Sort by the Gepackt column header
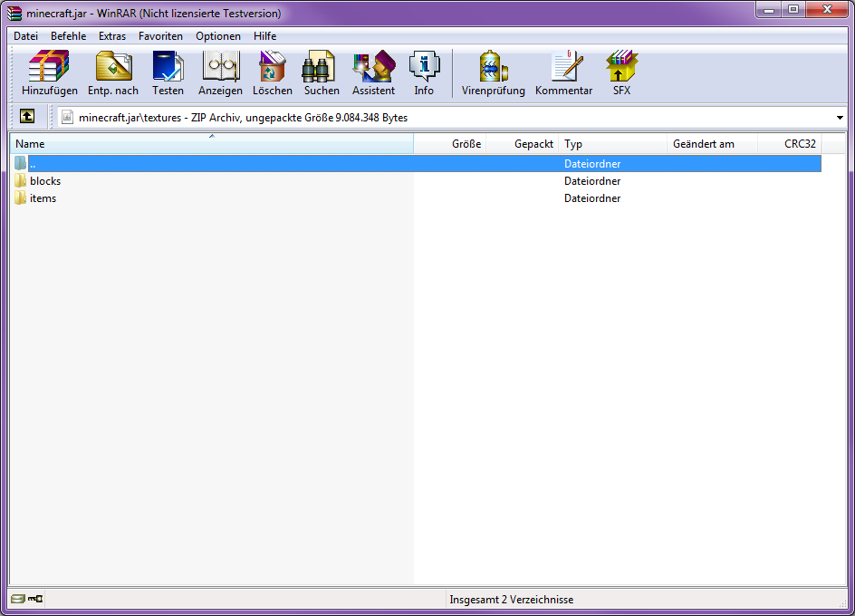 click(523, 143)
